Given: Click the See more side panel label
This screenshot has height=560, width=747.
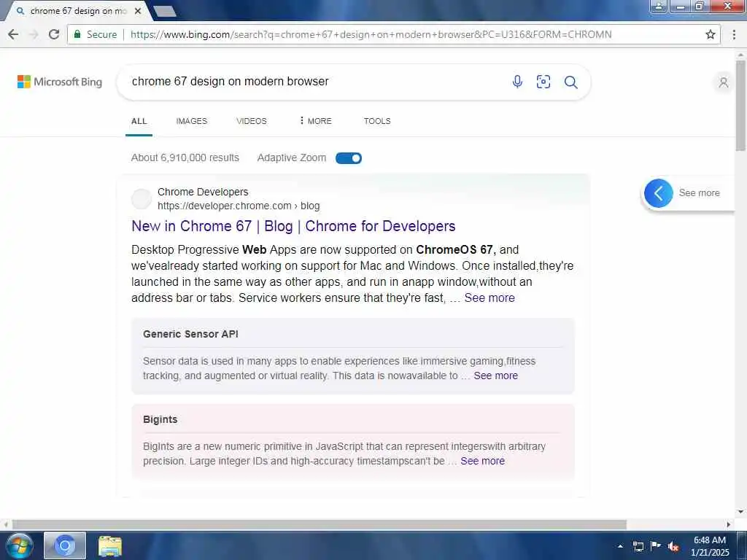Looking at the screenshot, I should coord(700,192).
